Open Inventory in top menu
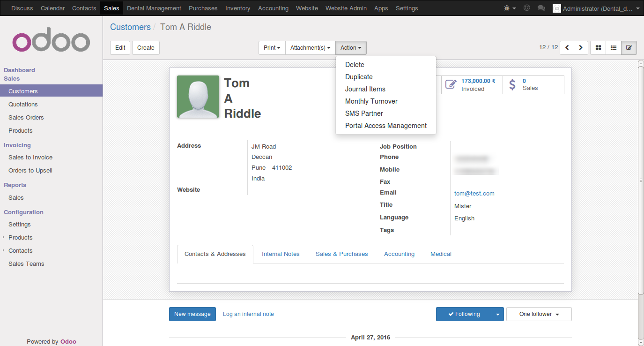 [238, 8]
